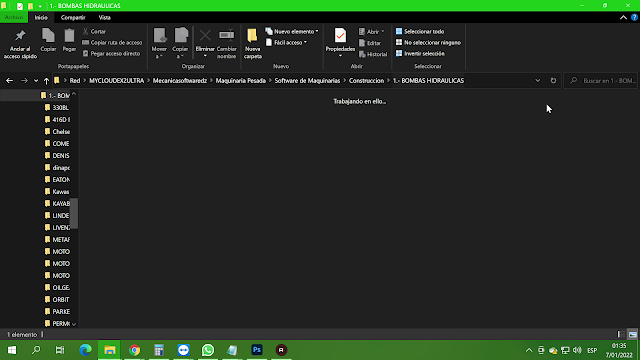Click Maquinaria Pesada breadcrumb
The image size is (640, 360).
tap(240, 81)
